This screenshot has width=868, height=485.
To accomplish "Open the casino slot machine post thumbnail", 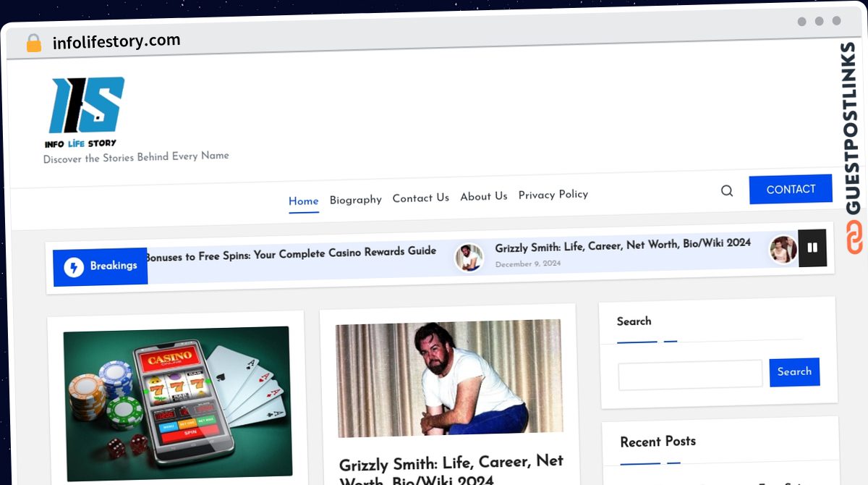I will click(x=177, y=403).
